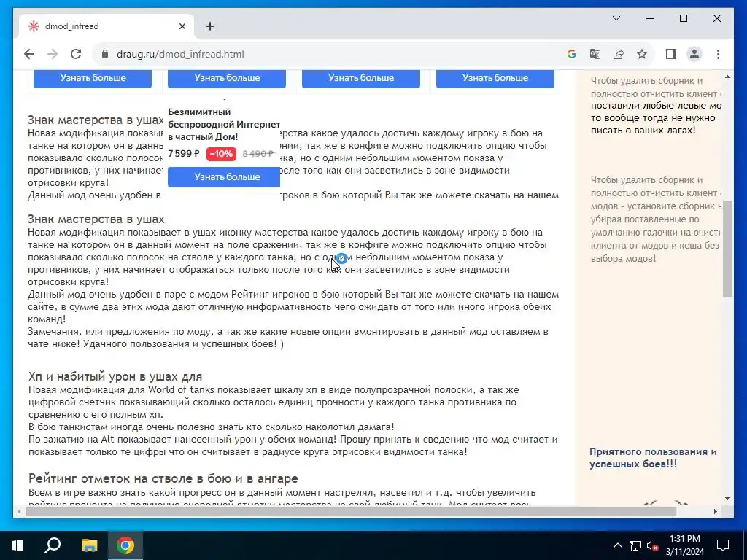Click the ad price 7 599 ₽

tap(183, 154)
